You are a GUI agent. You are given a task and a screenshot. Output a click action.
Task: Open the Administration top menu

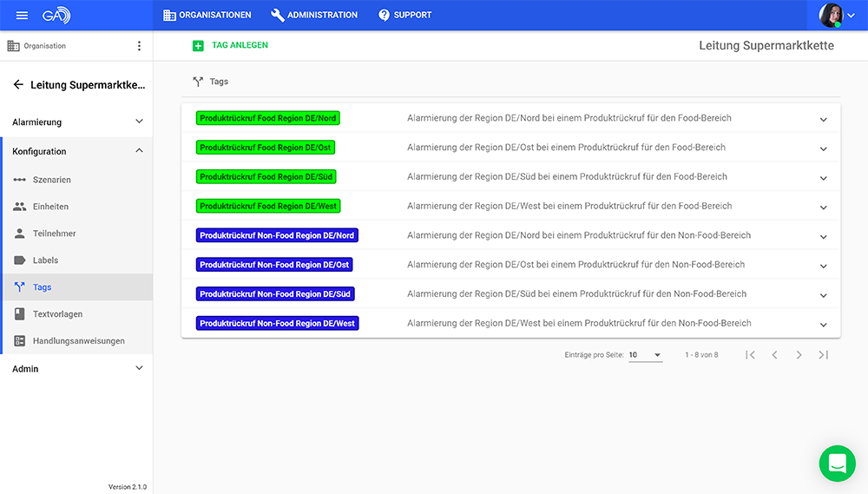coord(314,15)
